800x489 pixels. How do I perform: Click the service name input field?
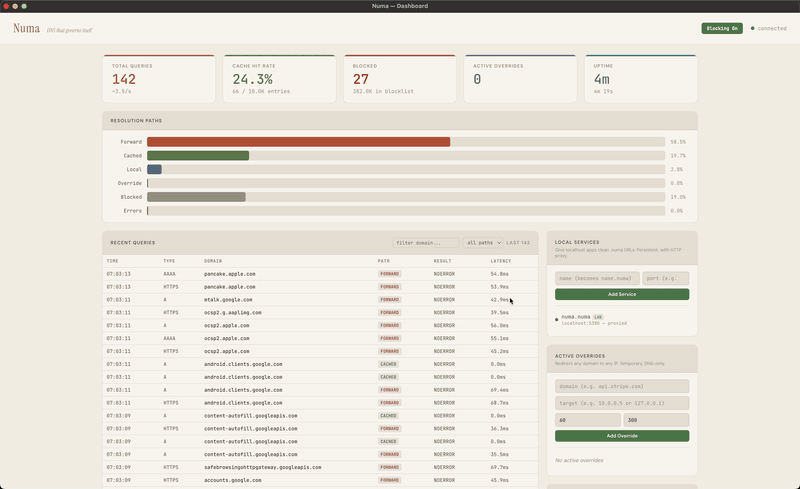coord(597,278)
